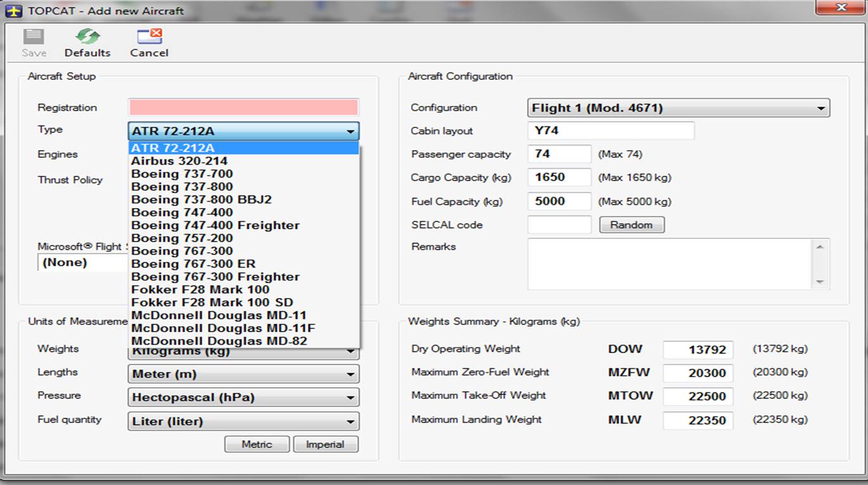Open the Lengths dropdown set to Meter
Image resolution: width=868 pixels, height=485 pixels.
[243, 374]
